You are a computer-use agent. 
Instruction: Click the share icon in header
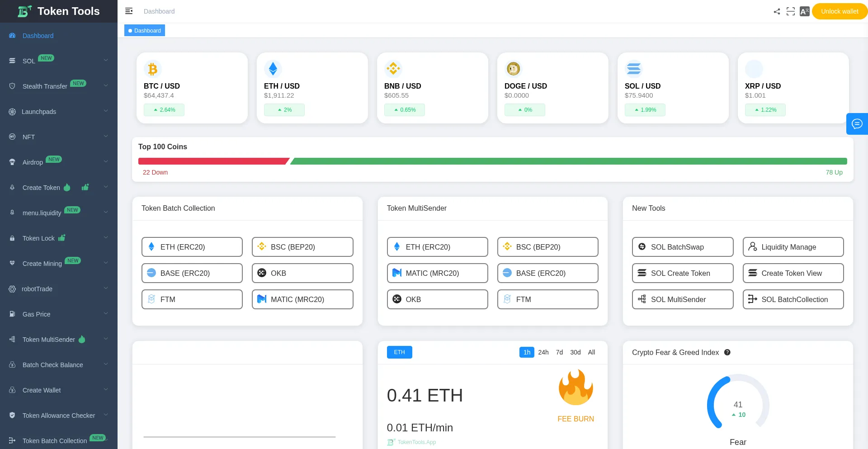777,11
